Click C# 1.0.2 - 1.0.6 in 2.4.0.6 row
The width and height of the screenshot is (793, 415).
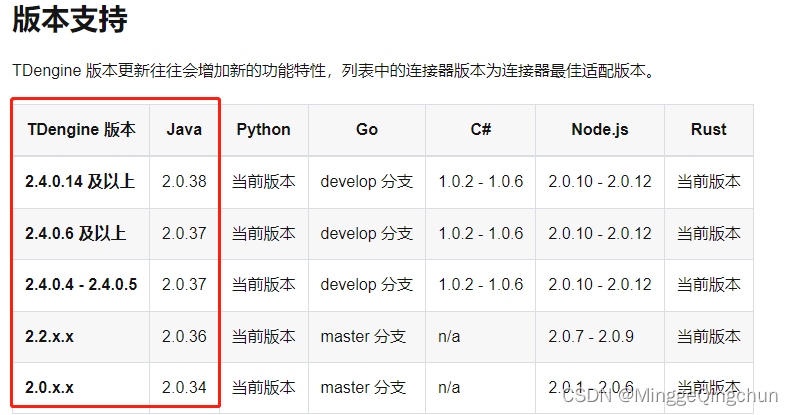point(480,233)
